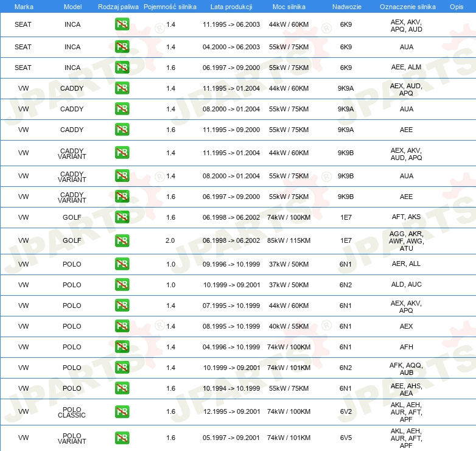476x451 pixels.
Task: Click fuel icon in INCA 1.6 row
Action: pyautogui.click(x=122, y=68)
